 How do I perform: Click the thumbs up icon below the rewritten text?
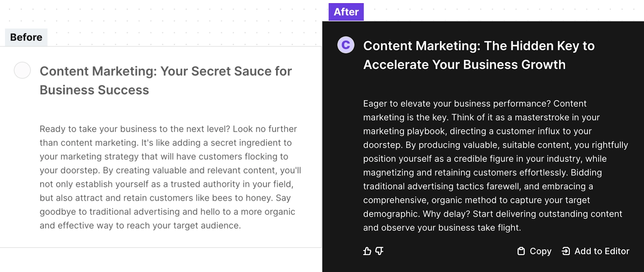367,252
